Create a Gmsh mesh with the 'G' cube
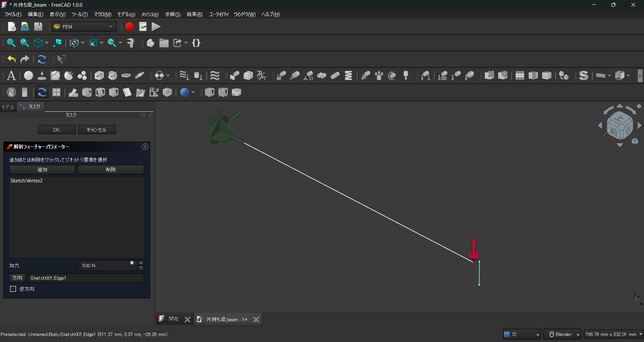The width and height of the screenshot is (644, 342). [503, 76]
